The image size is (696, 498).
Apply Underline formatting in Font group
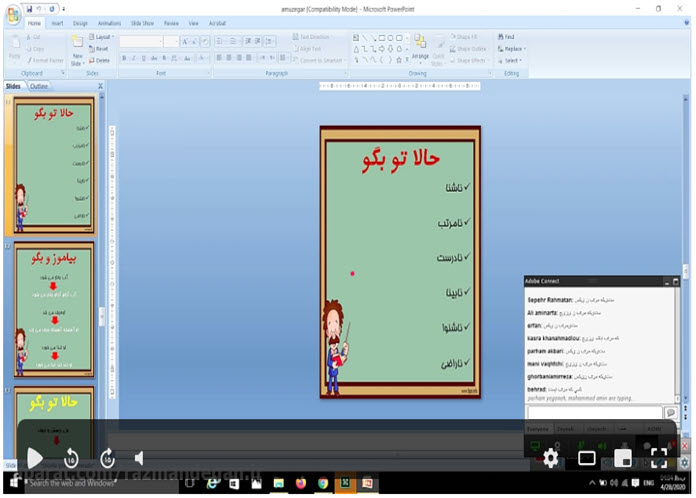pyautogui.click(x=144, y=58)
